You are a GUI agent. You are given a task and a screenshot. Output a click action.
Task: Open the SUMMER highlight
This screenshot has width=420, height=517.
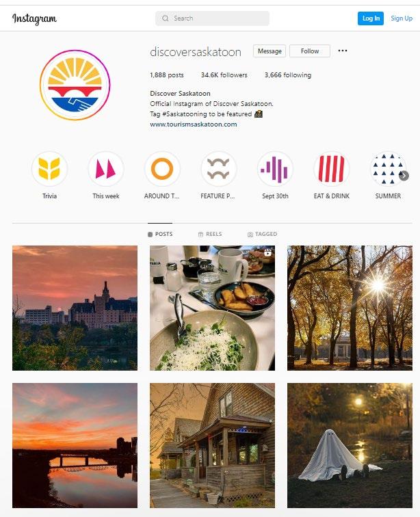click(x=388, y=168)
